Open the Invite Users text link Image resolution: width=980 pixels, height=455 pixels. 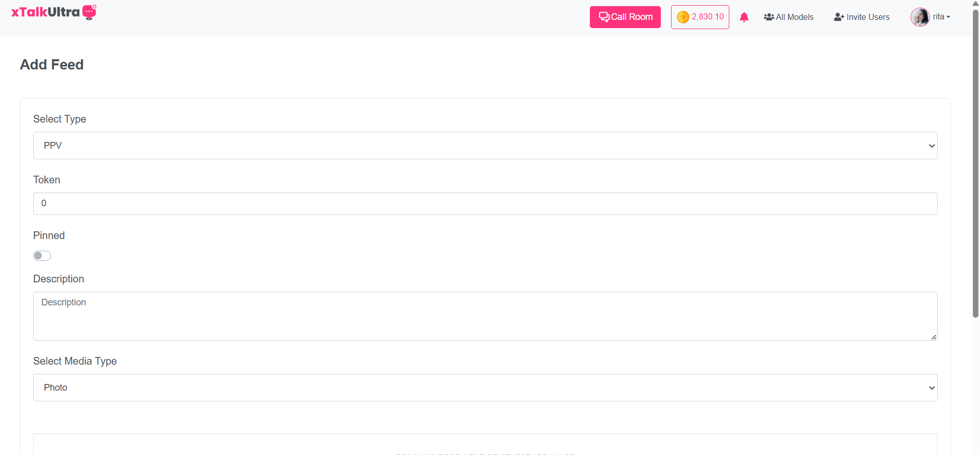click(868, 17)
